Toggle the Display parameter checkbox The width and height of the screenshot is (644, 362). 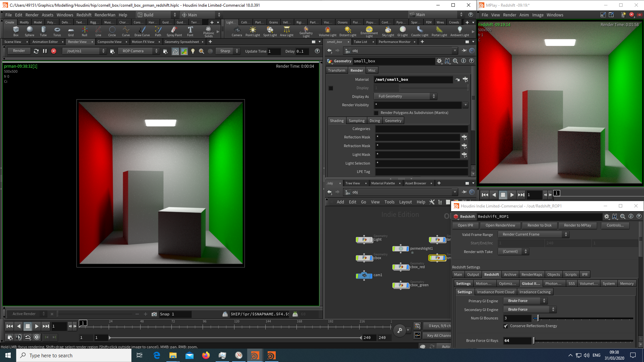click(331, 88)
